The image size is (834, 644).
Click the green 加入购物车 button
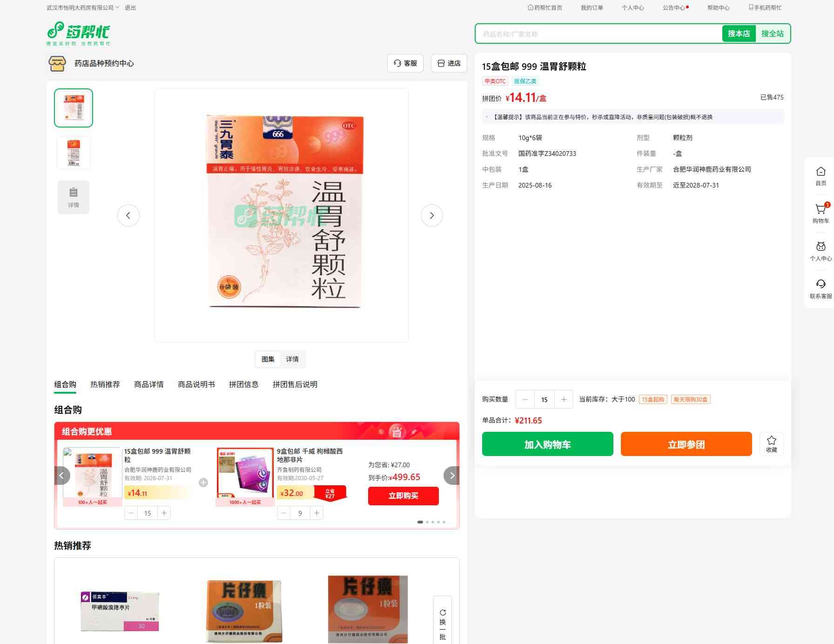coord(547,444)
